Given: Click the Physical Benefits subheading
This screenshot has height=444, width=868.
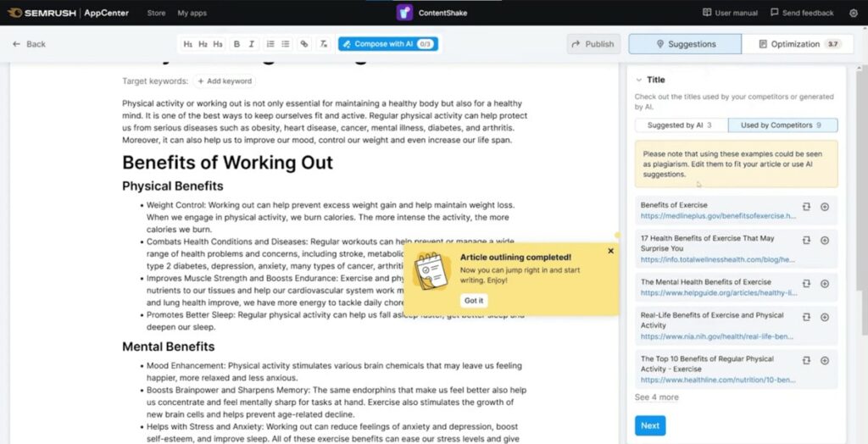Looking at the screenshot, I should (173, 186).
